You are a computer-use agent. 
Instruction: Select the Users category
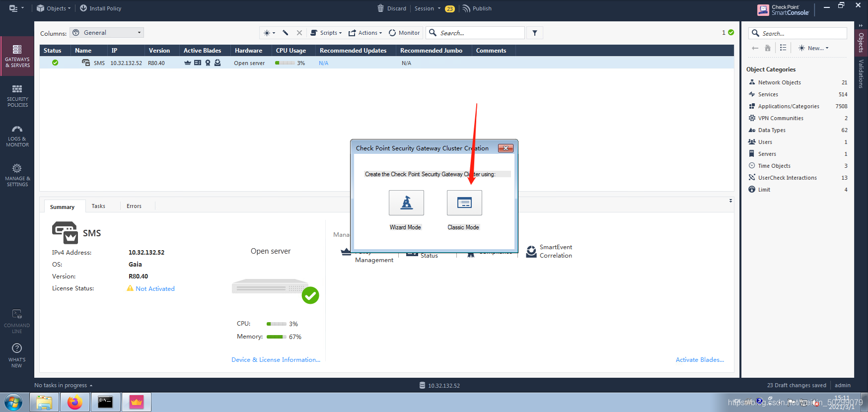coord(798,142)
